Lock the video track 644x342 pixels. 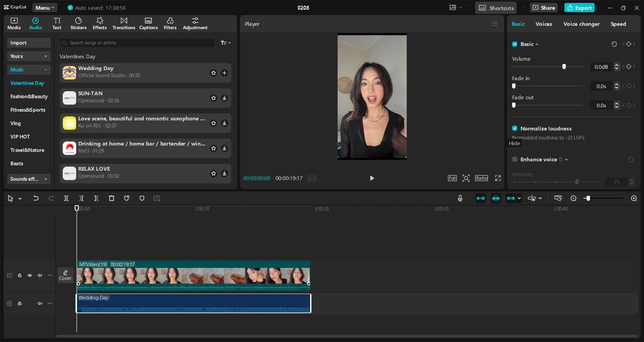click(x=19, y=275)
